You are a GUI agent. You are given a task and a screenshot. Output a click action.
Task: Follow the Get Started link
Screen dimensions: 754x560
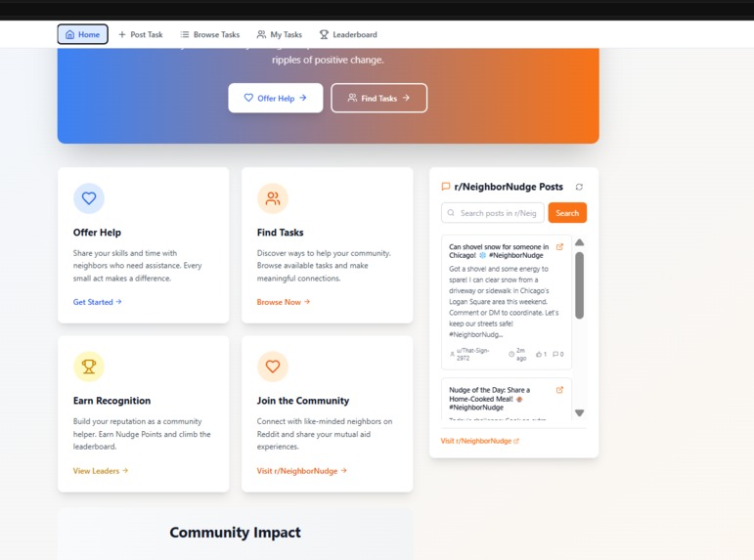point(97,302)
